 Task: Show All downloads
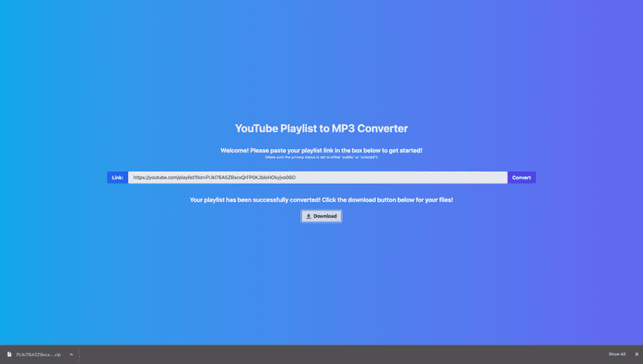(x=617, y=354)
